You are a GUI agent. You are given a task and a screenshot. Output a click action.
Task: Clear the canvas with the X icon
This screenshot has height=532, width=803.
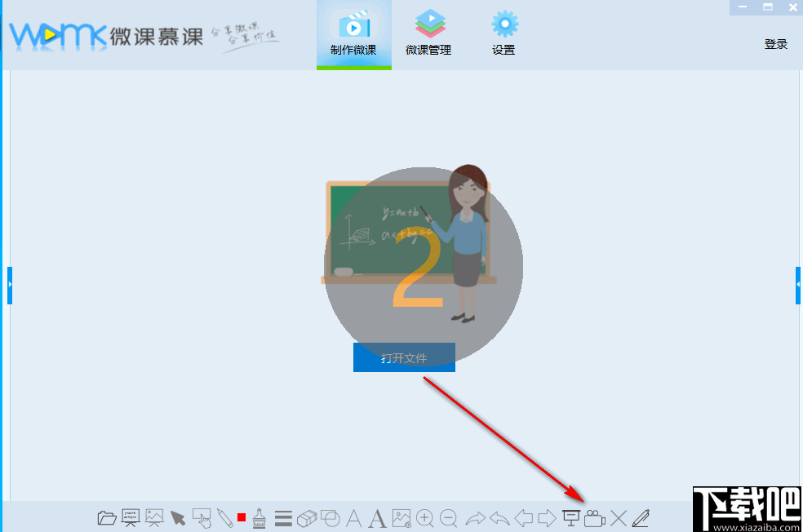point(618,518)
